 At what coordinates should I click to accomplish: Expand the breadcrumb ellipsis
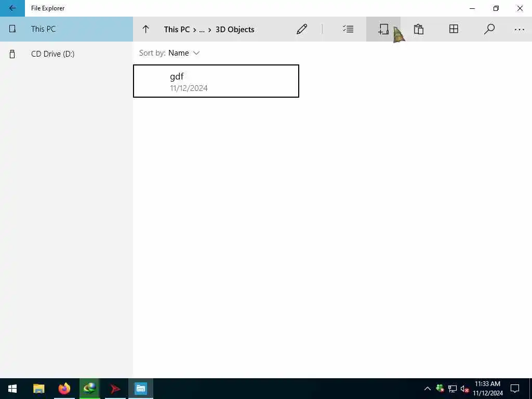202,30
